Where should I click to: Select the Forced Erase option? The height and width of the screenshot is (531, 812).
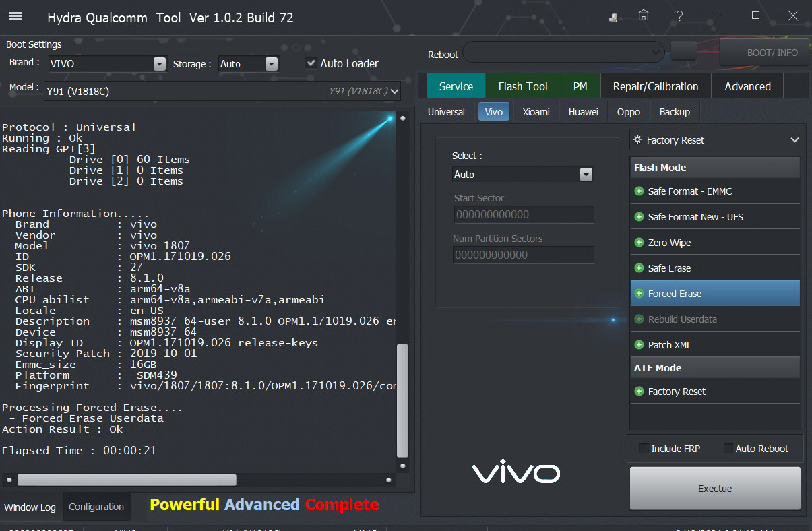pos(715,294)
